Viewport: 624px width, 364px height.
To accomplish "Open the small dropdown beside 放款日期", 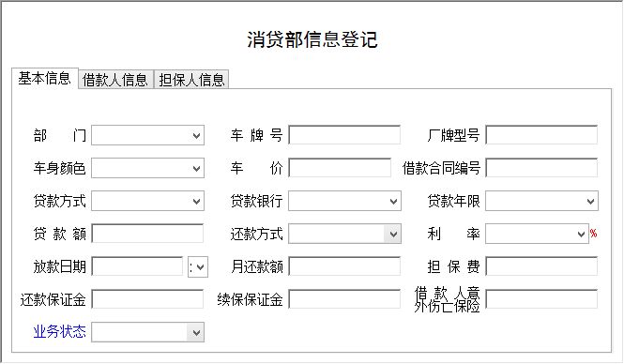I will pyautogui.click(x=198, y=267).
